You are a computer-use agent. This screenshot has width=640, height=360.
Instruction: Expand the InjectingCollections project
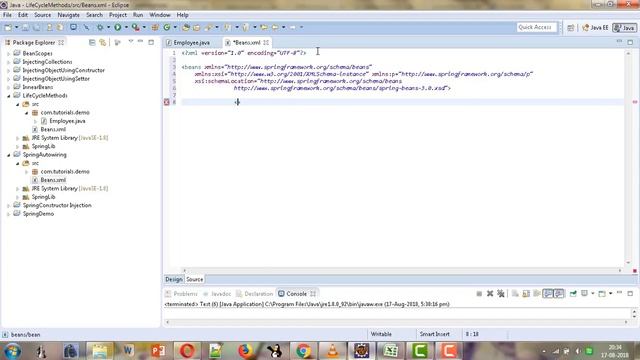[x=9, y=62]
